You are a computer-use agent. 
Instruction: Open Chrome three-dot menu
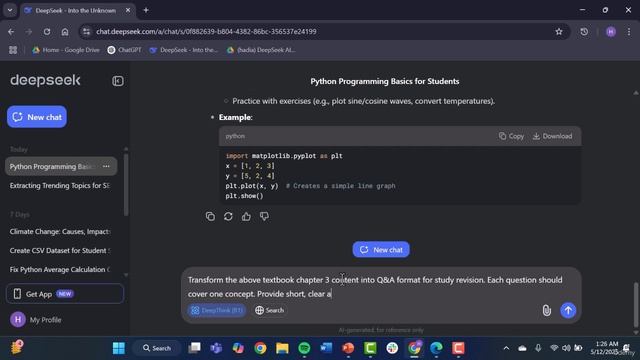click(629, 32)
